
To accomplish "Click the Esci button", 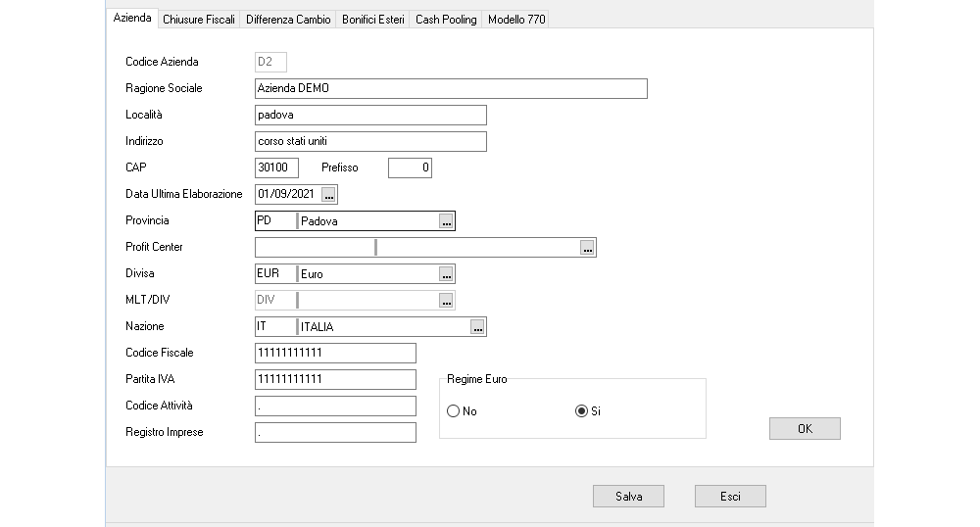I will [730, 497].
